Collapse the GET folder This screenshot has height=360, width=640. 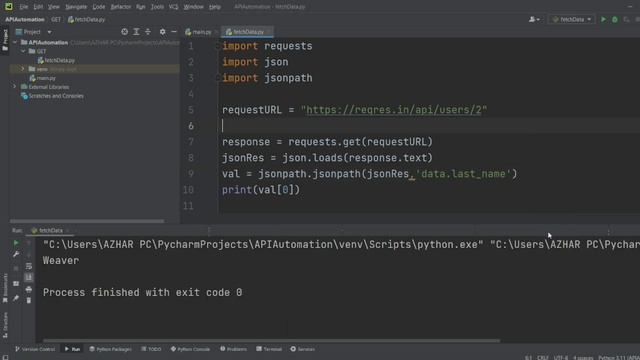point(23,51)
